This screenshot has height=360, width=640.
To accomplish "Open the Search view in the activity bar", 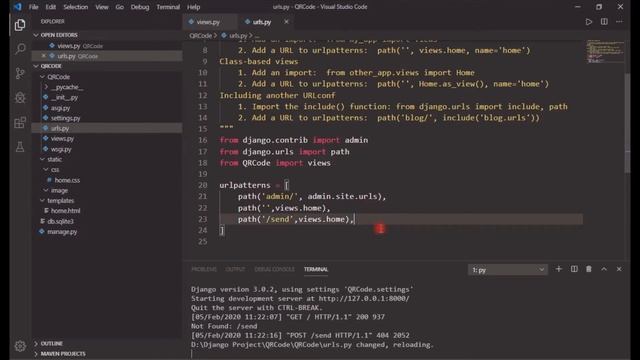I will pos(20,49).
